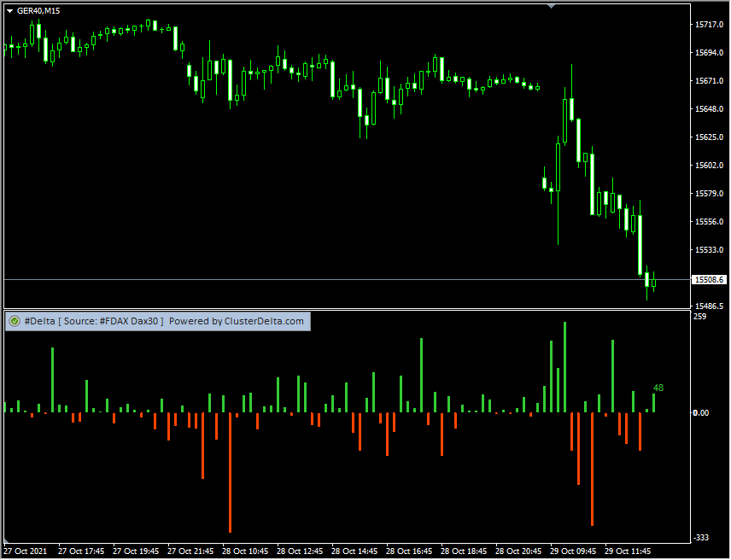Select the 27 Oct 2021 time label
Viewport: 731px width, 560px height.
pos(26,551)
